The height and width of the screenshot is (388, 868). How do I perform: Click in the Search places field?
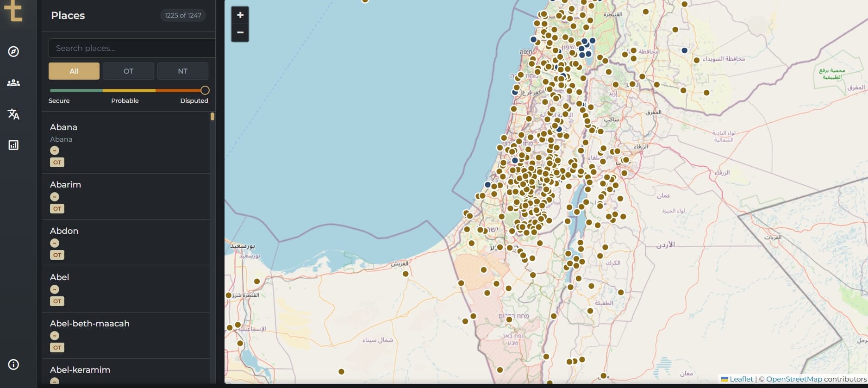click(x=132, y=48)
